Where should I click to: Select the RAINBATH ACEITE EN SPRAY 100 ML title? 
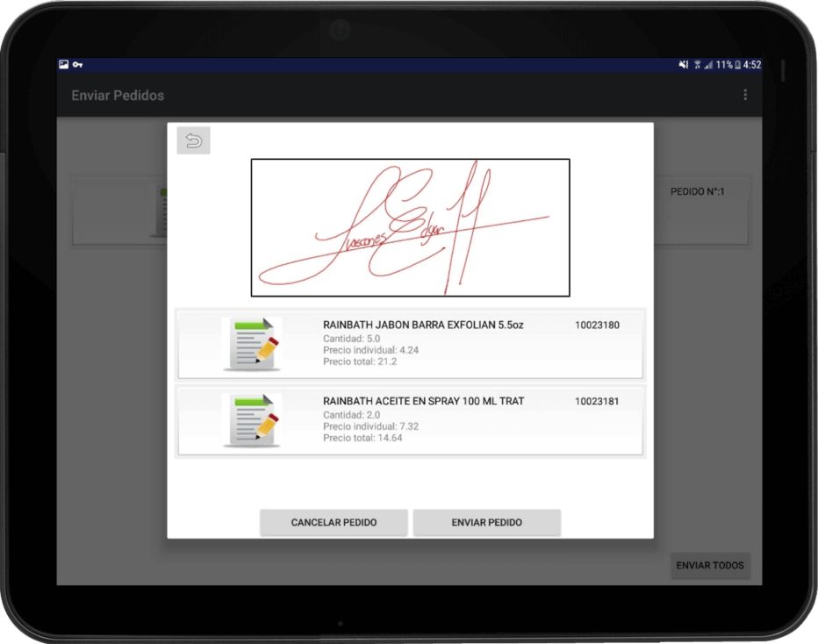click(x=423, y=402)
